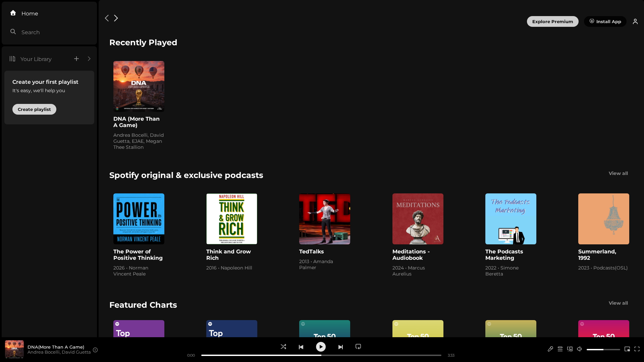This screenshot has height=362, width=644.
Task: Click the Search magnifier icon
Action: click(13, 32)
